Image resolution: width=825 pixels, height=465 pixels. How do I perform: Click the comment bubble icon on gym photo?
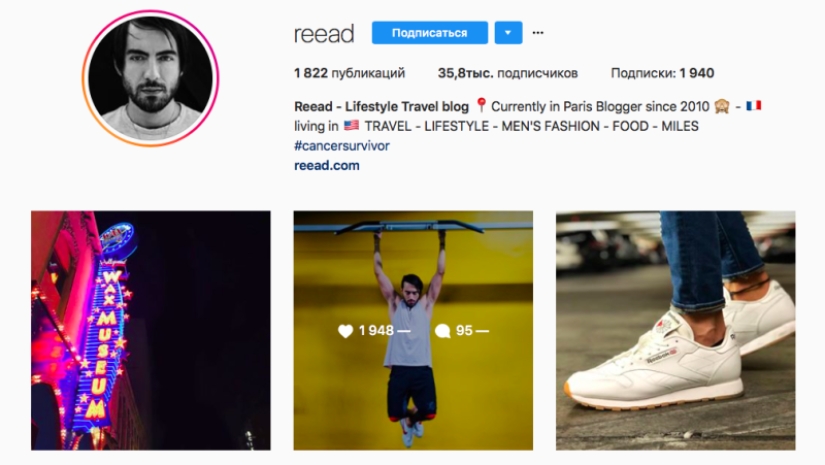[442, 331]
